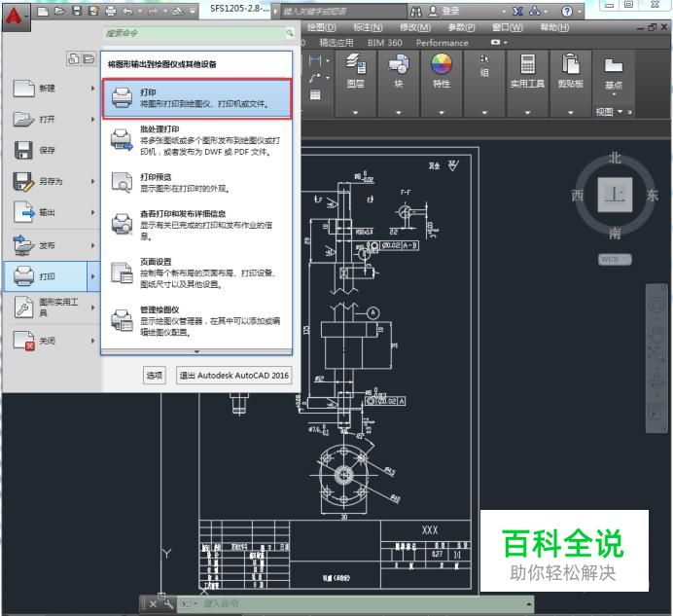Choose 管理绘图仪 manage plotters option
Screen dimensions: 673x616
196,321
